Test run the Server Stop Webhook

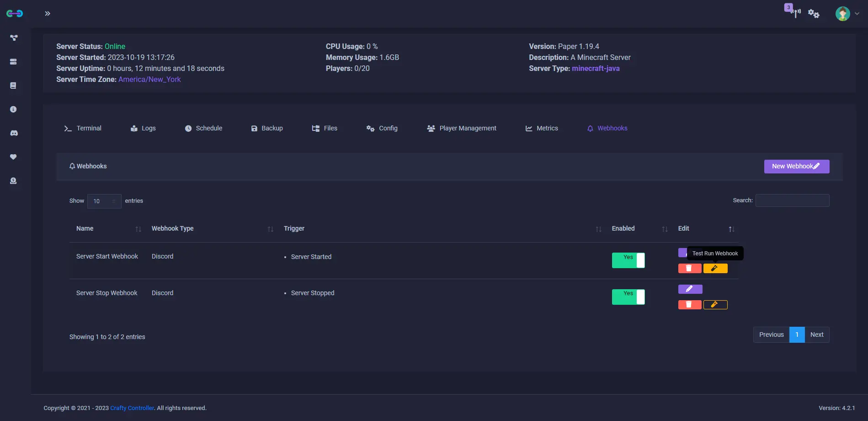[x=715, y=305]
